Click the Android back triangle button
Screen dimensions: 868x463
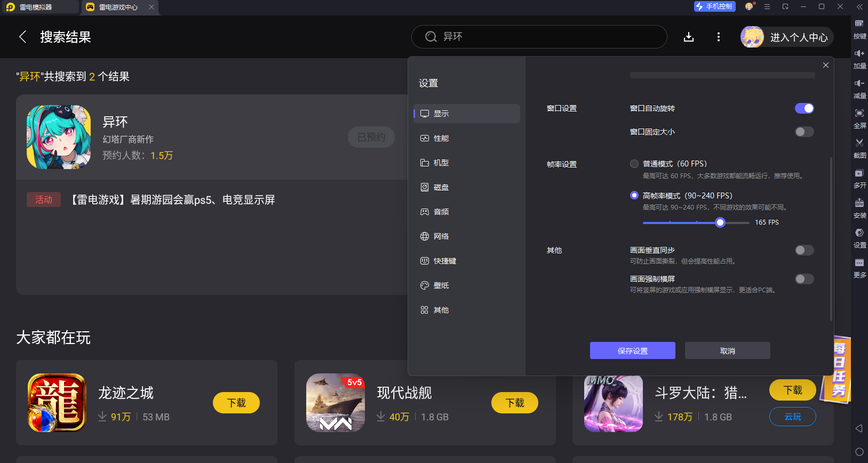[859, 428]
